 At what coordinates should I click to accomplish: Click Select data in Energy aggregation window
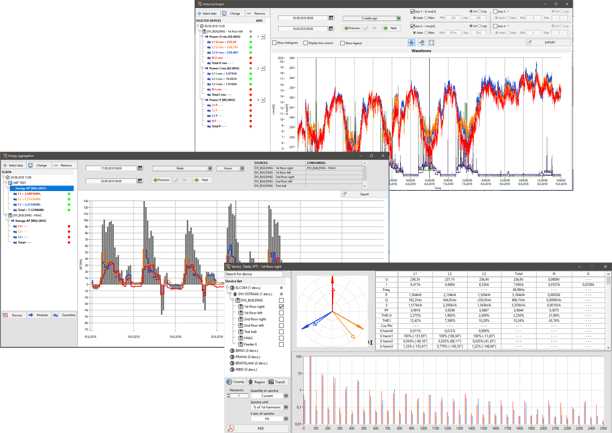pyautogui.click(x=14, y=166)
